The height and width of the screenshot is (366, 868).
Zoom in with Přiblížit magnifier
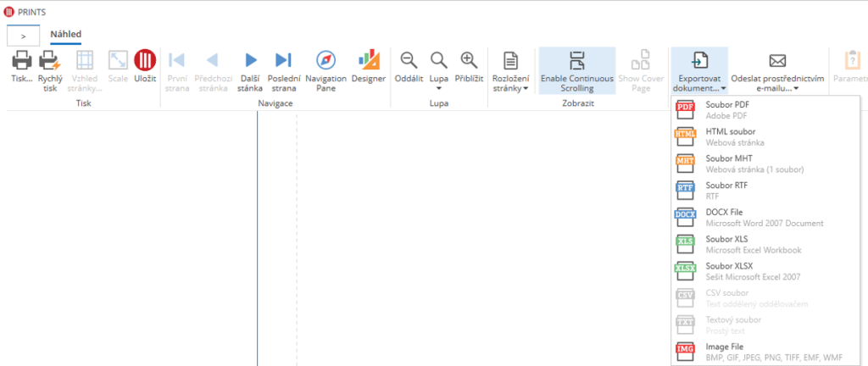point(468,61)
